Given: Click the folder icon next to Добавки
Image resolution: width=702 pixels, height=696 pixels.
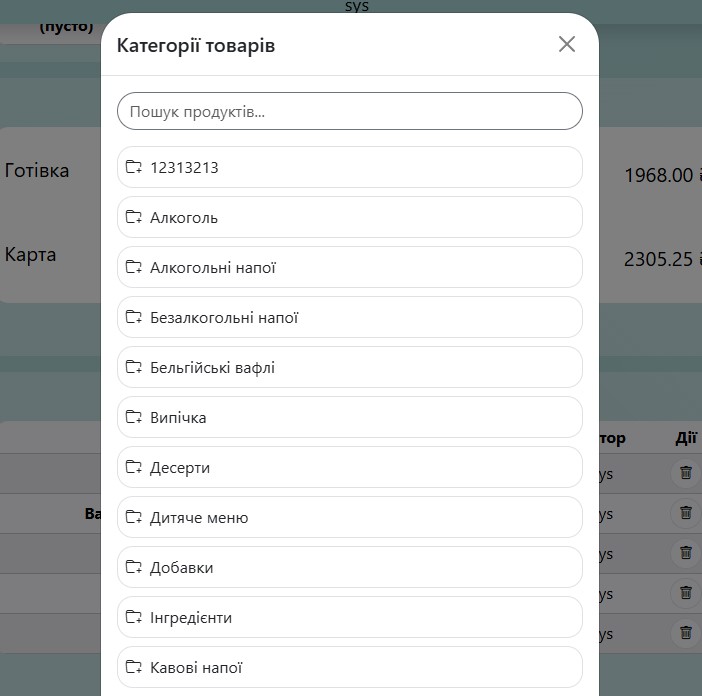Looking at the screenshot, I should 133,567.
